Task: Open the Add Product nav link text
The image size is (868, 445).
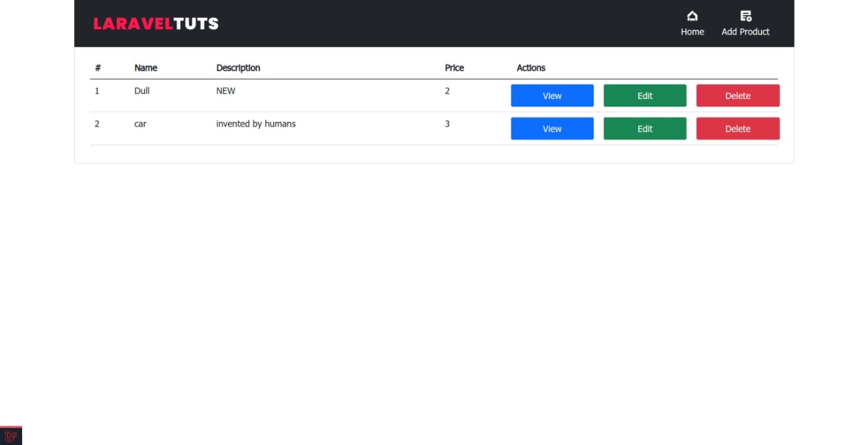Action: coord(745,32)
